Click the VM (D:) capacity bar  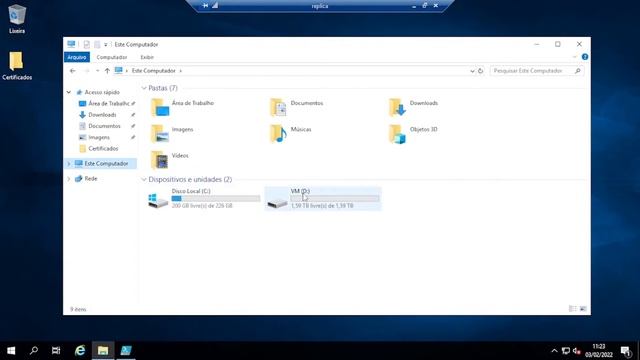[x=335, y=198]
